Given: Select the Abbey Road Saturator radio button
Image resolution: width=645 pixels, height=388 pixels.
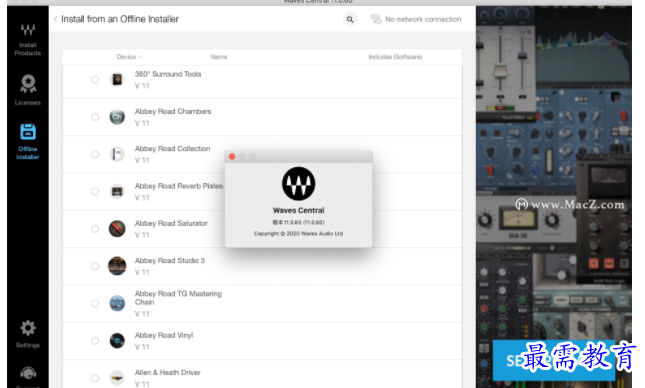Looking at the screenshot, I should (95, 229).
